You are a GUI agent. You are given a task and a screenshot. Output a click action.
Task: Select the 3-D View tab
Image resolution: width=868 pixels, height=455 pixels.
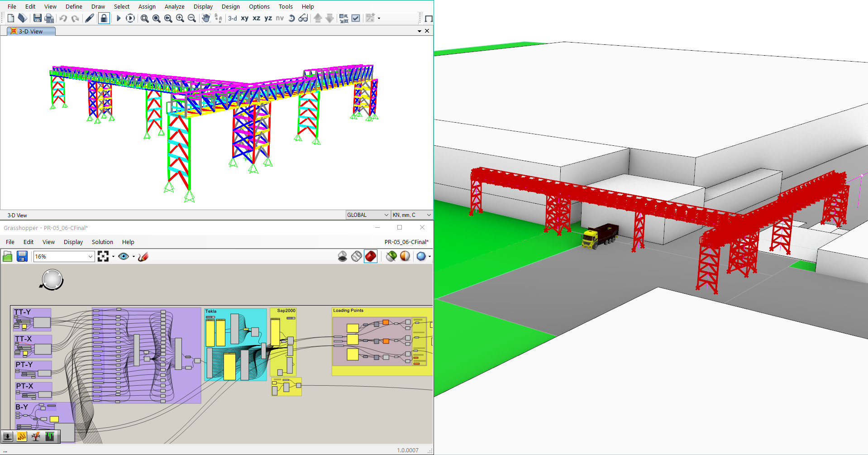tap(31, 31)
